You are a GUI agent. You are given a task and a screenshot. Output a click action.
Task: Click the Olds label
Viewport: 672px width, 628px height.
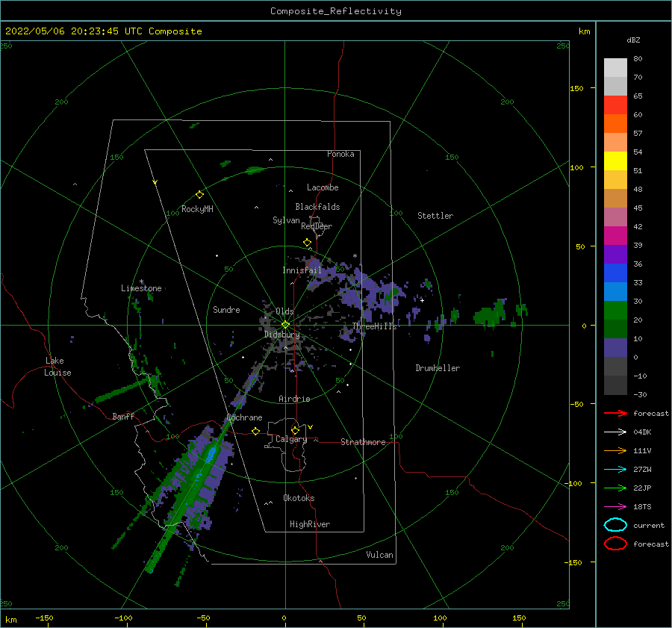click(x=284, y=311)
